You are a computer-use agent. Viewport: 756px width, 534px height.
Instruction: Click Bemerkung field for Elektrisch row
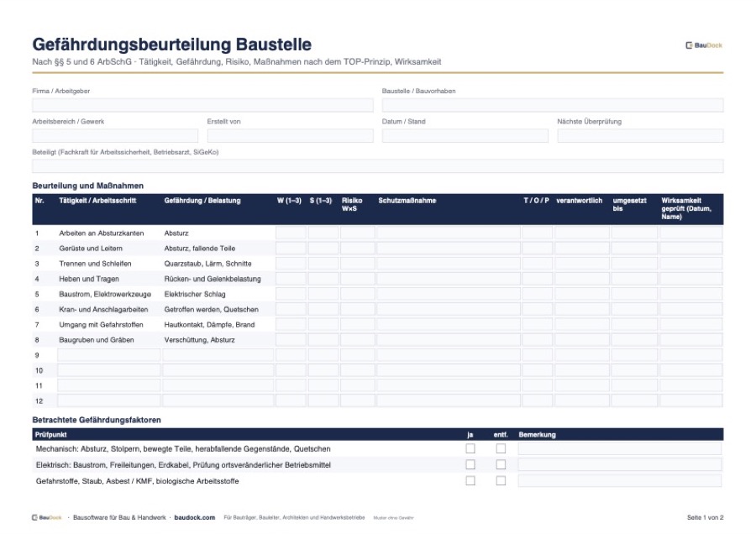pyautogui.click(x=620, y=464)
